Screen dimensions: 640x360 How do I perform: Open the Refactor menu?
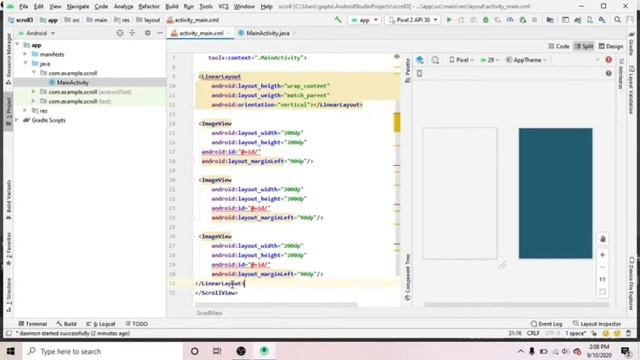(x=149, y=7)
